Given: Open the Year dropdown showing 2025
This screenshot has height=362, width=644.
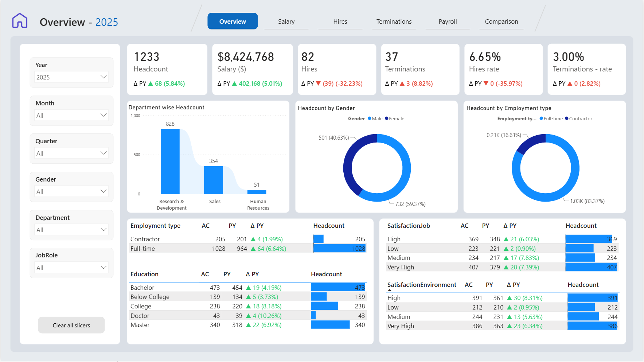Looking at the screenshot, I should [x=72, y=77].
